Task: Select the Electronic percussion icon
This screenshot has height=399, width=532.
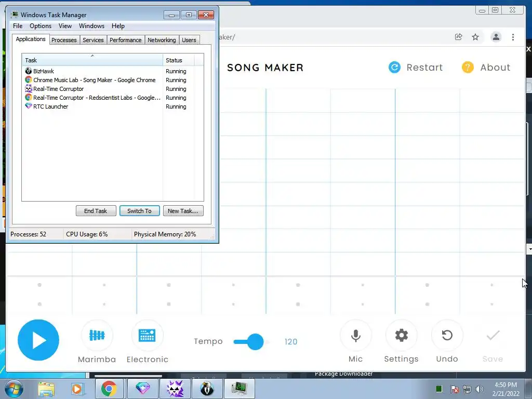Action: coord(147,336)
